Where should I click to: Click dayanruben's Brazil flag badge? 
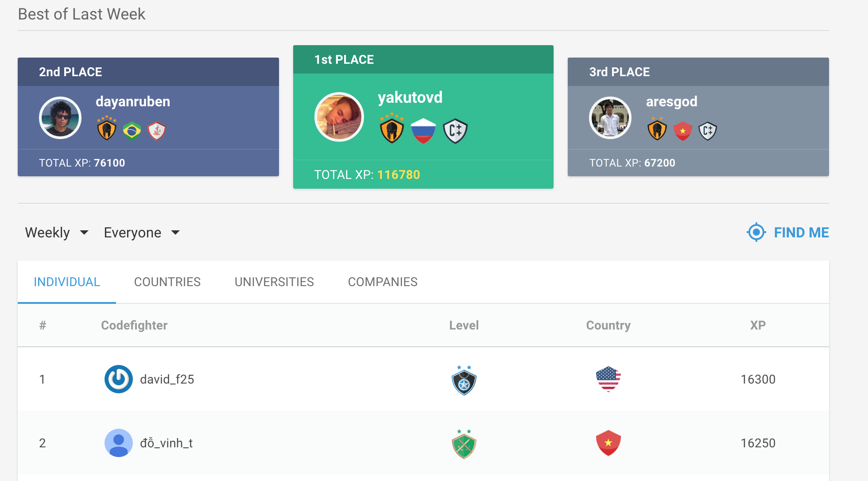click(x=132, y=131)
